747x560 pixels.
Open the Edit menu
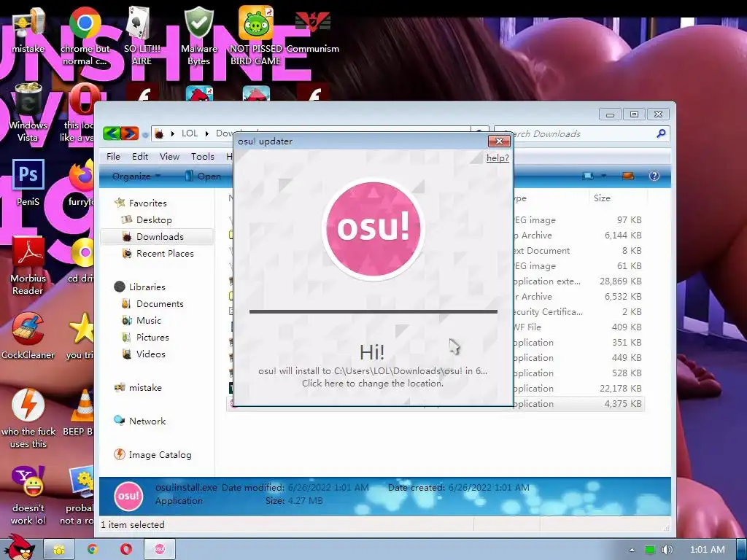click(x=140, y=157)
